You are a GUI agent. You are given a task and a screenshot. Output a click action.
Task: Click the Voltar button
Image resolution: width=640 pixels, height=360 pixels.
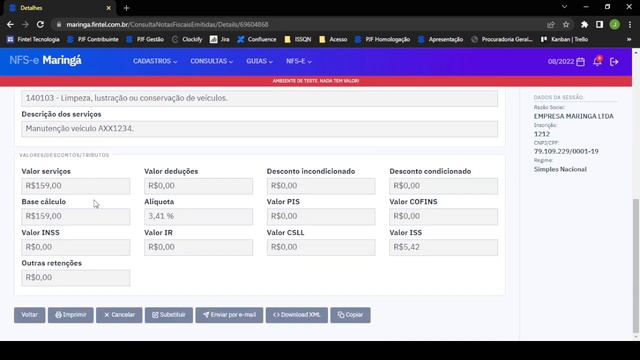coord(29,315)
